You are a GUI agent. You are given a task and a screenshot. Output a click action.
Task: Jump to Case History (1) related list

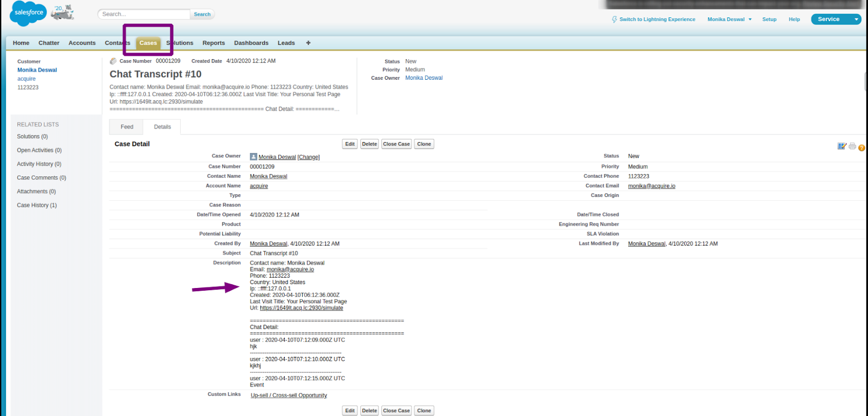[37, 205]
